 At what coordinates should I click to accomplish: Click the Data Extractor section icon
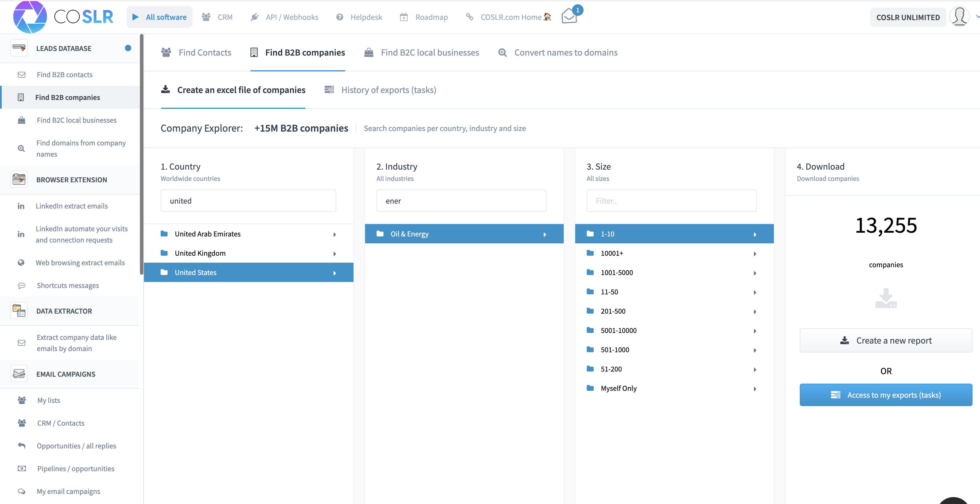[x=19, y=311]
